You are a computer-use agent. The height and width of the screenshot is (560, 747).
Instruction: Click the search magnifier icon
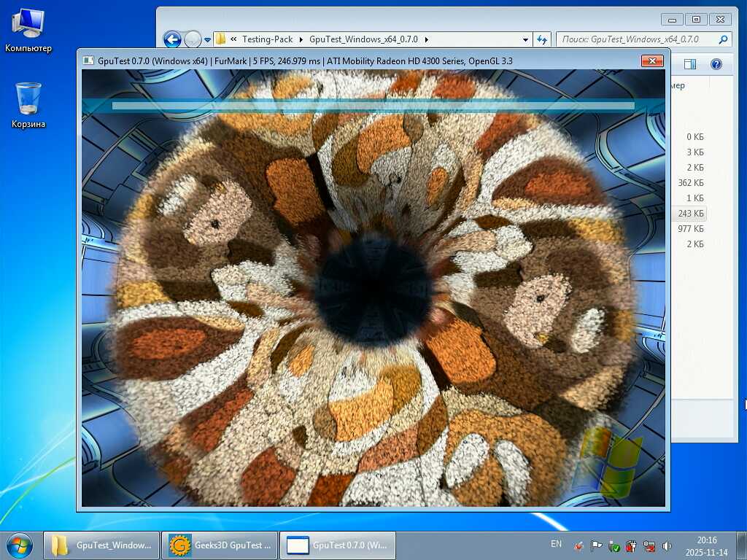pyautogui.click(x=723, y=39)
